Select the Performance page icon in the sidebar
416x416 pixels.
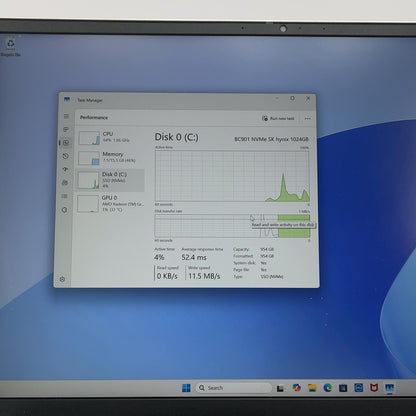click(66, 143)
